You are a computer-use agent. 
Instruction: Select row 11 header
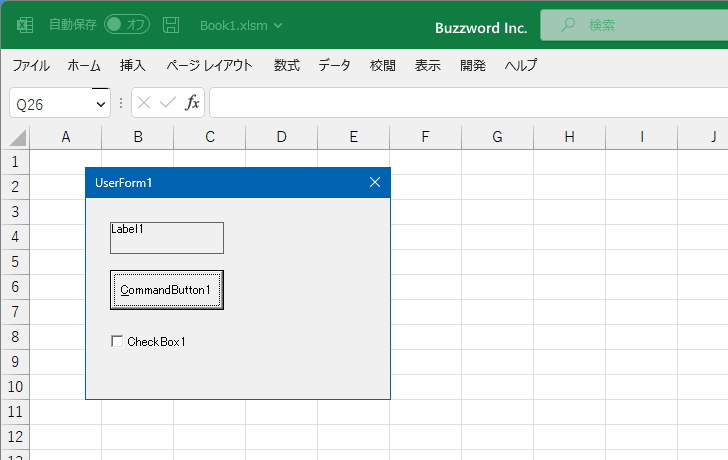click(x=15, y=412)
